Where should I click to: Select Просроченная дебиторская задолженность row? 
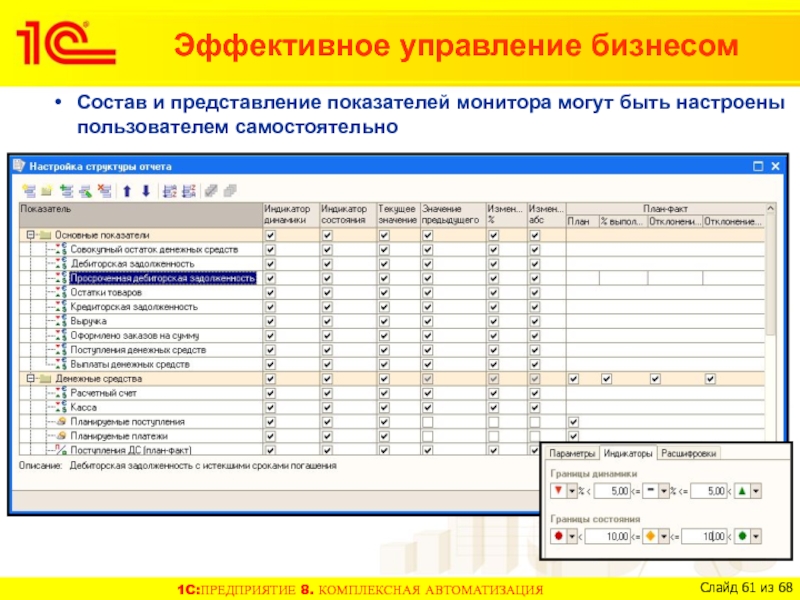click(163, 278)
